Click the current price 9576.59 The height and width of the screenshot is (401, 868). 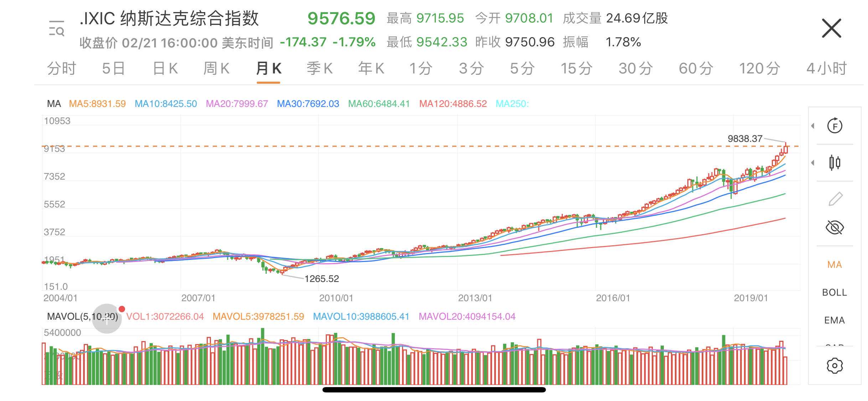click(341, 19)
